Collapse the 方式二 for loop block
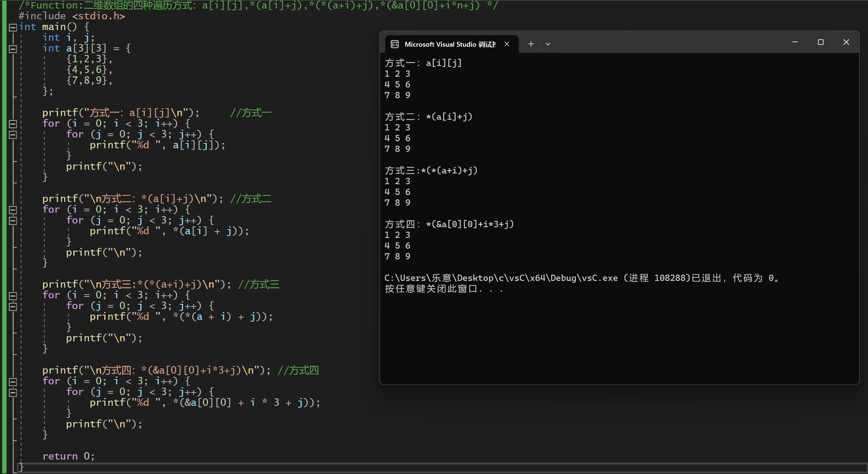868x474 pixels. (x=12, y=210)
